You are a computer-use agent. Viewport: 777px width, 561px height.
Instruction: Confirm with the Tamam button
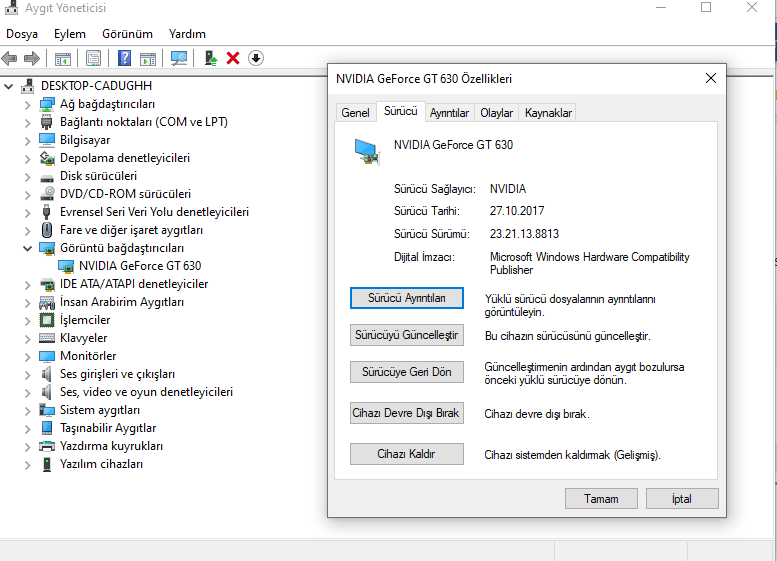[601, 499]
